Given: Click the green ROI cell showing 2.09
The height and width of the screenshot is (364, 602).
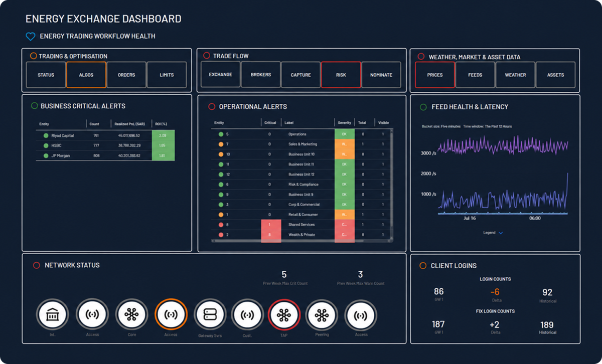Looking at the screenshot, I should coord(164,135).
